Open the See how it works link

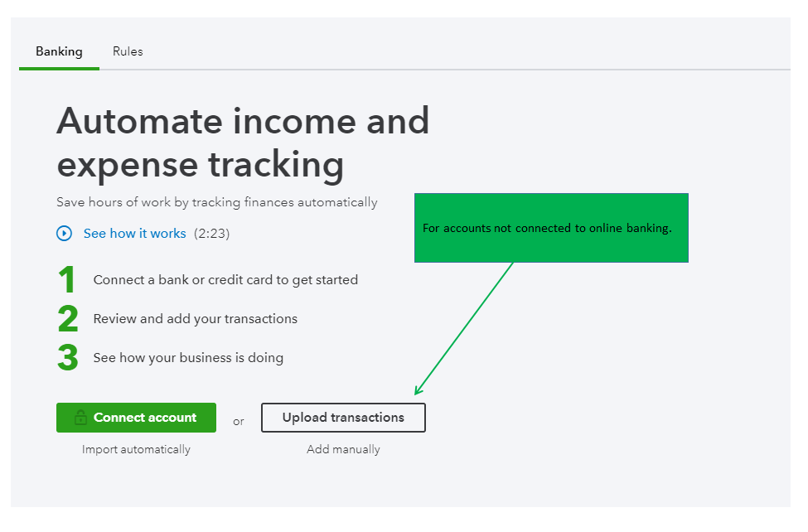134,234
